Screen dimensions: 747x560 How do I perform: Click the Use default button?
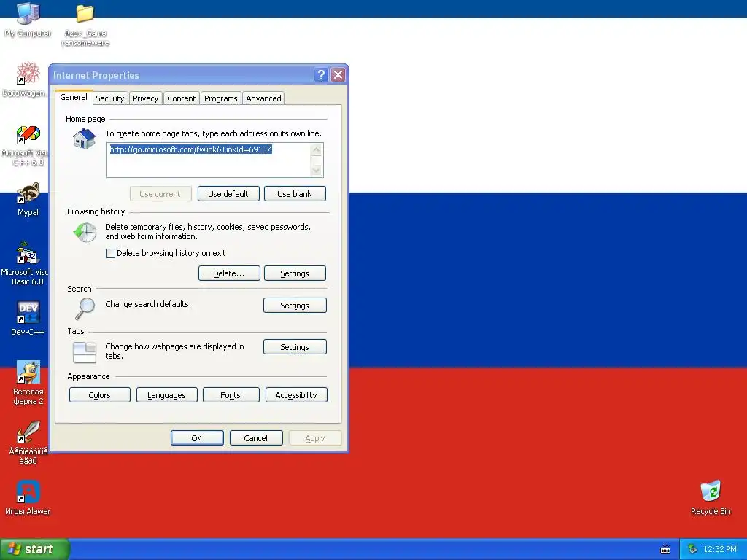pos(228,194)
